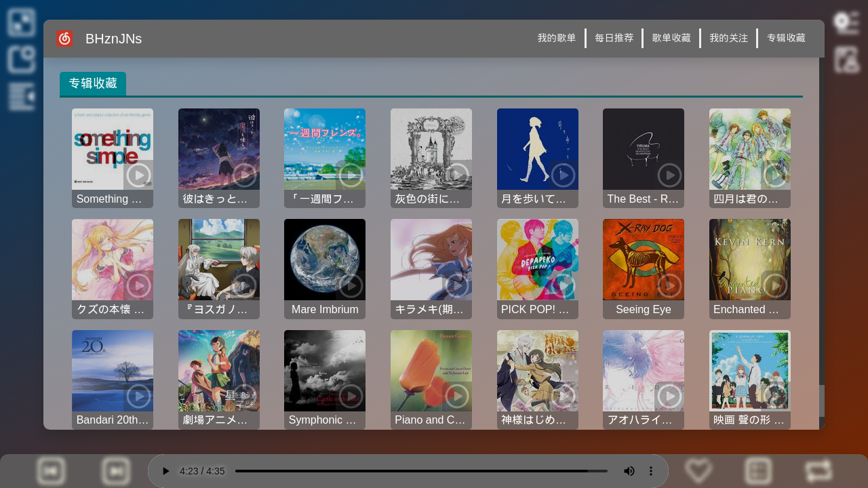Open the 映画 聲の形 album title
This screenshot has height=488, width=868.
750,420
